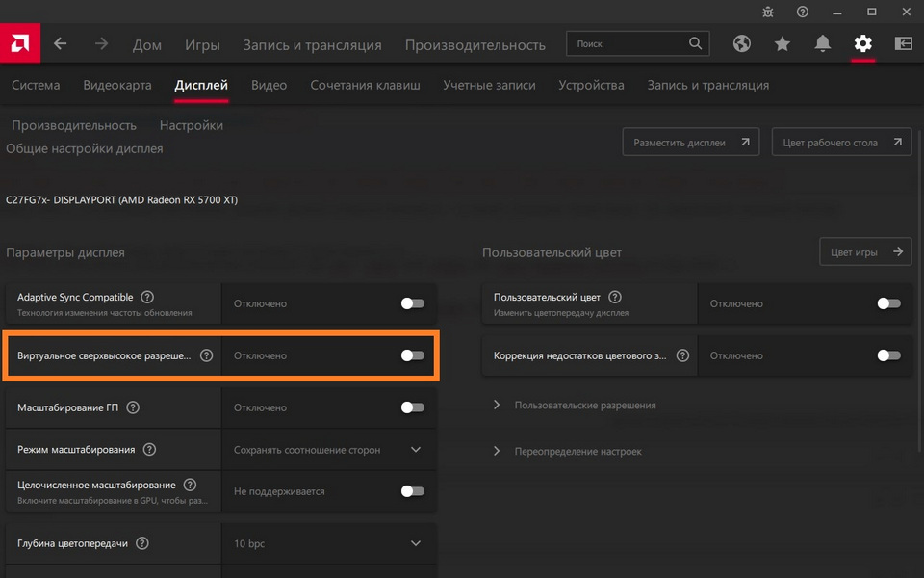Open the help question mark in title bar

[803, 12]
